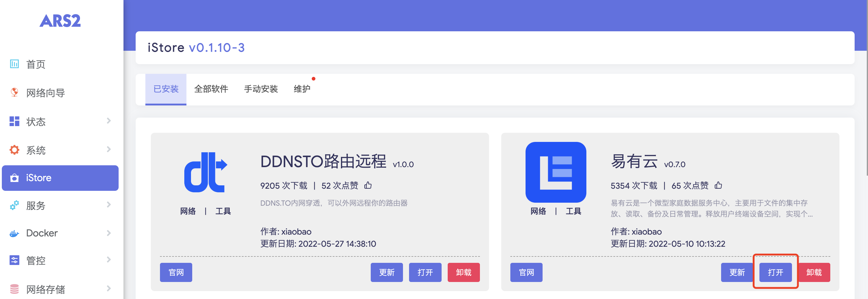Image resolution: width=868 pixels, height=299 pixels.
Task: Switch to the 全部软件 tab
Action: click(211, 89)
